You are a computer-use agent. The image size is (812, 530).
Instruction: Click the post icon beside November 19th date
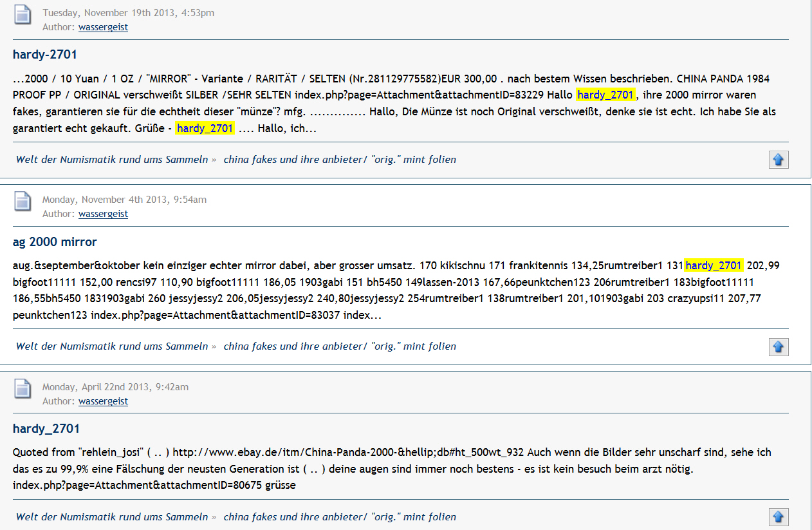(23, 15)
